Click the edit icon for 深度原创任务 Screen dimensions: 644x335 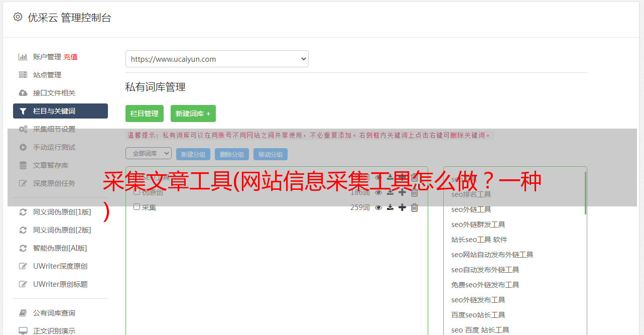(x=23, y=183)
